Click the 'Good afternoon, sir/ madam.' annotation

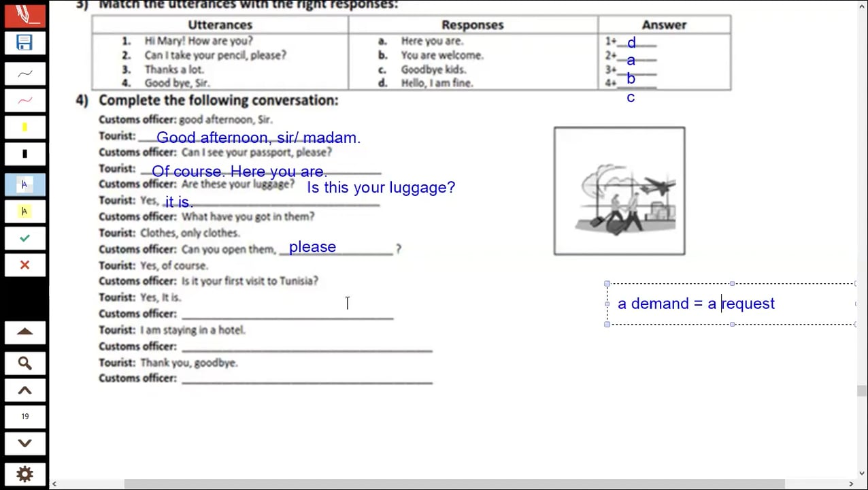click(258, 137)
